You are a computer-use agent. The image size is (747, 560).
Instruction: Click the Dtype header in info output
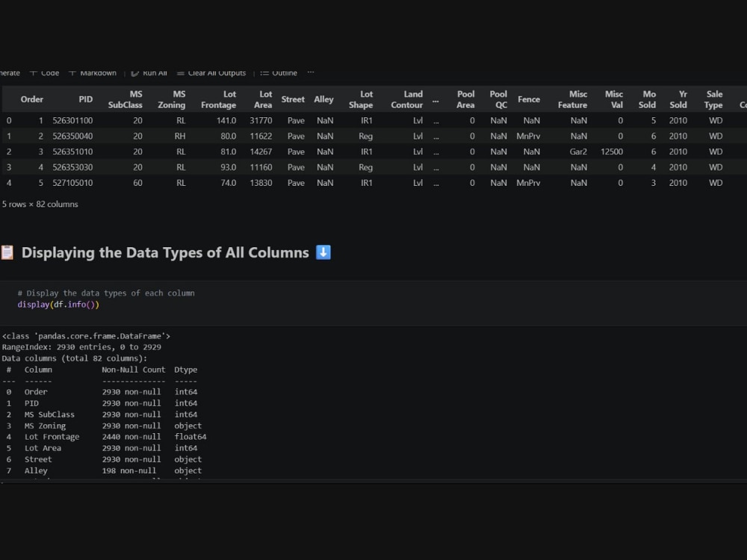pos(186,370)
